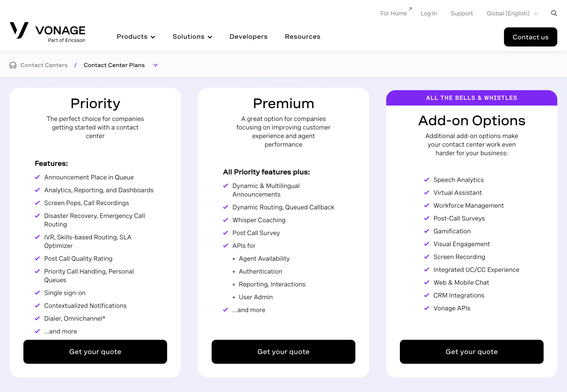Viewport: 567px width, 392px height.
Task: Click checkmark next to Vonage APIs
Action: [426, 308]
